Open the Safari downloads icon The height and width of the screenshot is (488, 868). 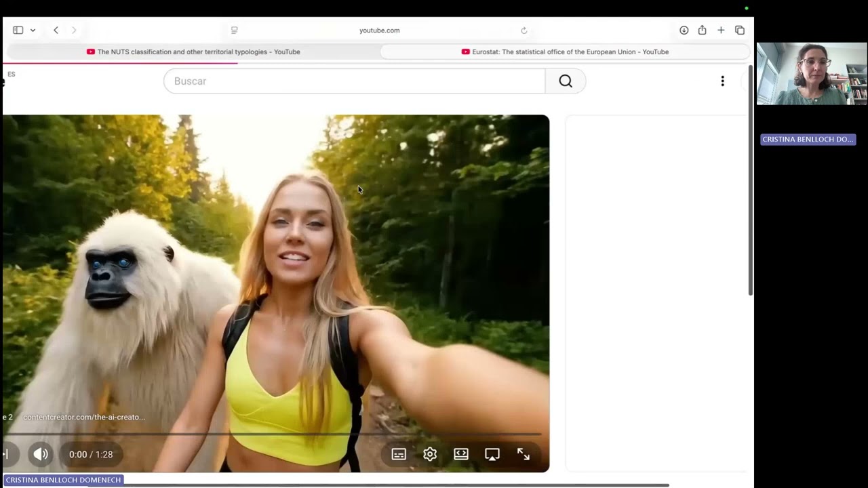click(684, 30)
